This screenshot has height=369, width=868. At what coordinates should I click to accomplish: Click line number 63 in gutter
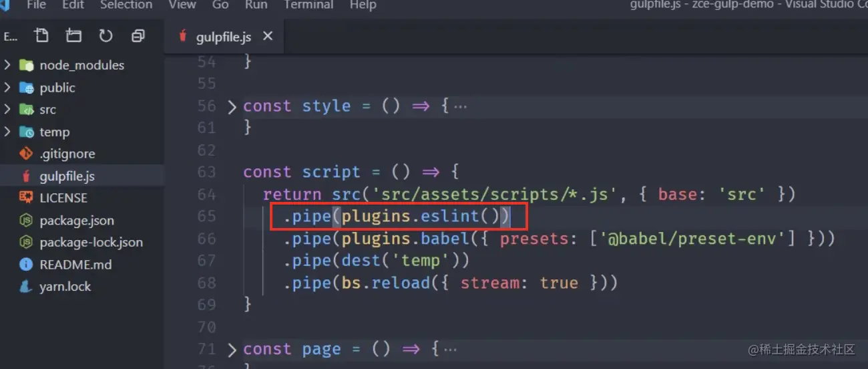pyautogui.click(x=207, y=172)
